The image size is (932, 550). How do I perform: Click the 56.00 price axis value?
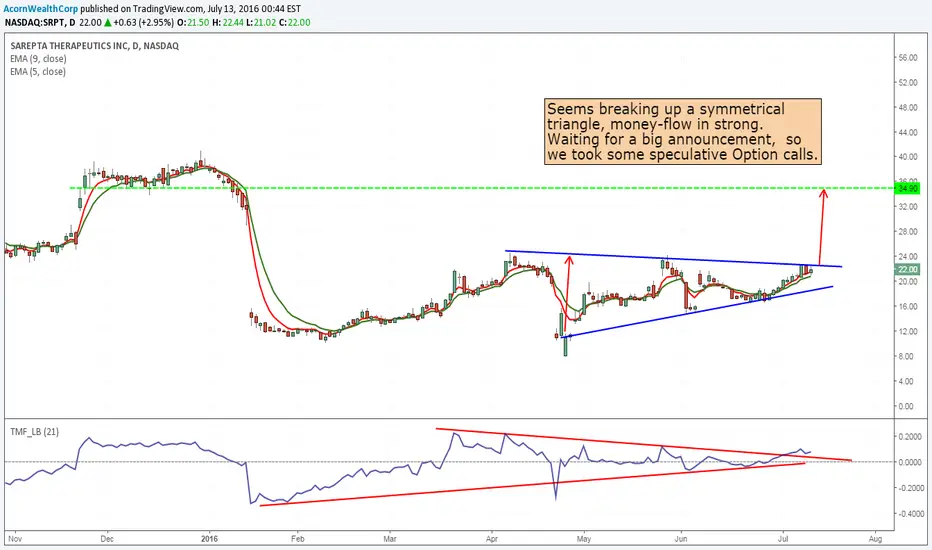tap(908, 58)
